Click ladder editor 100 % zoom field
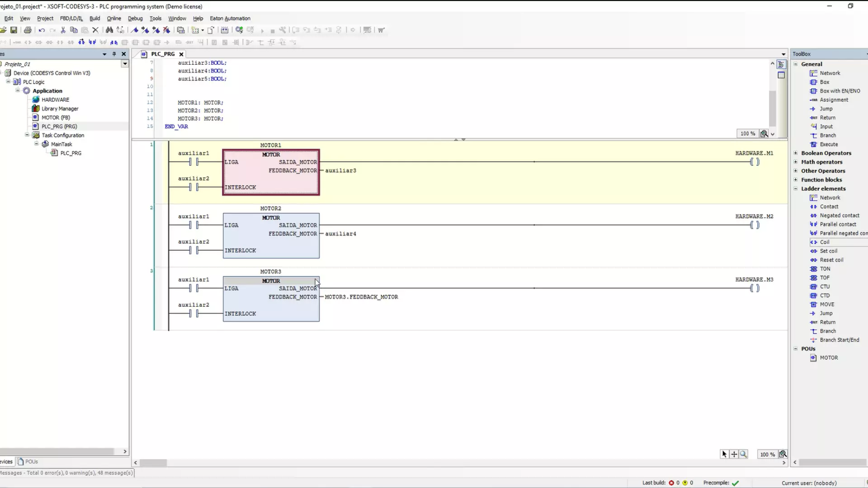The width and height of the screenshot is (868, 488). [767, 454]
